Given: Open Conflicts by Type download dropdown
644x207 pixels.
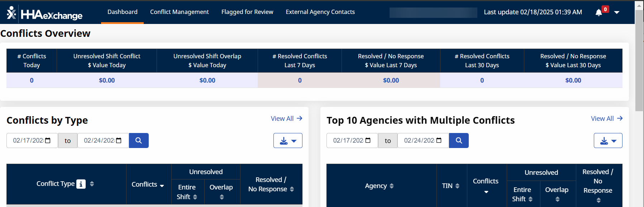Looking at the screenshot, I should [x=288, y=141].
